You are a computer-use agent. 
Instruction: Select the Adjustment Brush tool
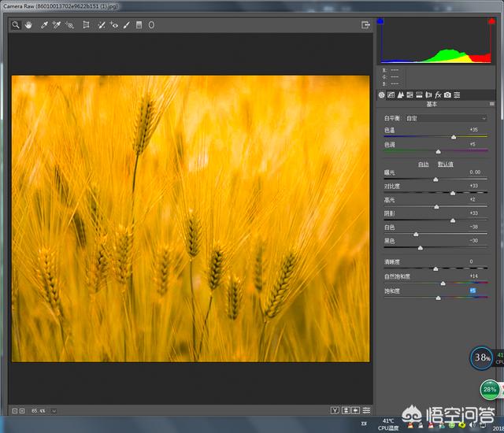point(127,25)
